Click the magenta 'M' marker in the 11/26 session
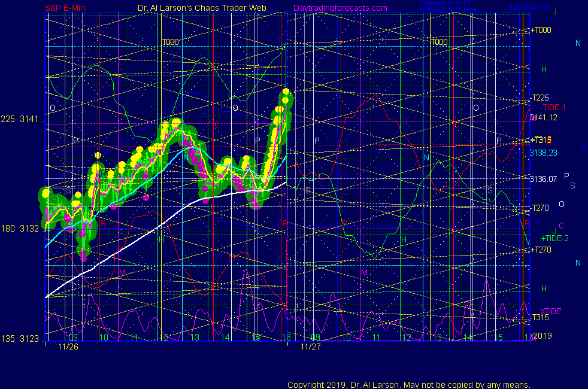Viewport: 588px width, 389px height. [x=122, y=272]
